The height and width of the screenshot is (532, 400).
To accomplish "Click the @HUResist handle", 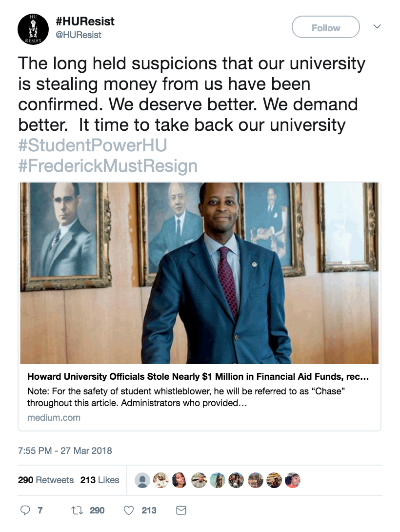I will pos(79,35).
